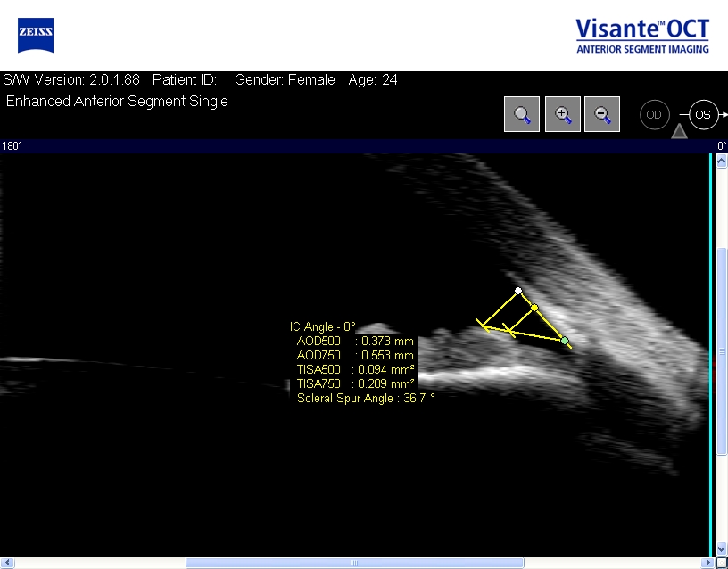728x569 pixels.
Task: Select the OS left-eye indicator
Action: (x=703, y=115)
